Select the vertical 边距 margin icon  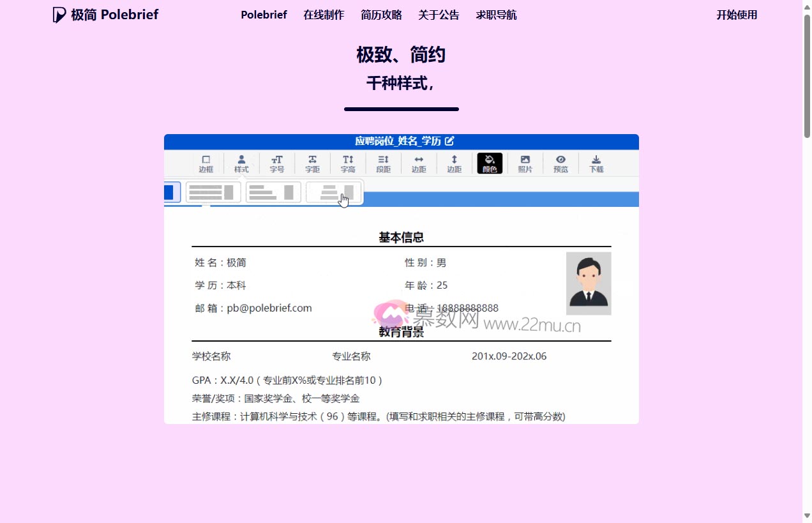pyautogui.click(x=454, y=163)
